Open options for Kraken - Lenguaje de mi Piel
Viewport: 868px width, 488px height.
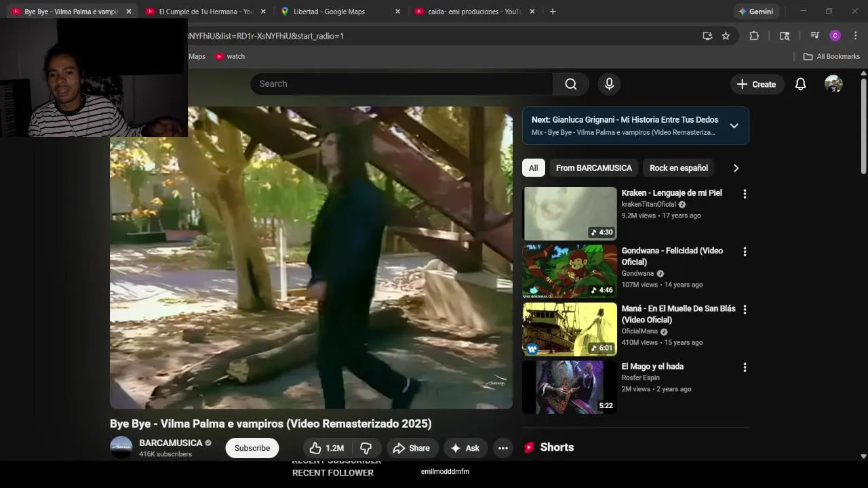(745, 194)
